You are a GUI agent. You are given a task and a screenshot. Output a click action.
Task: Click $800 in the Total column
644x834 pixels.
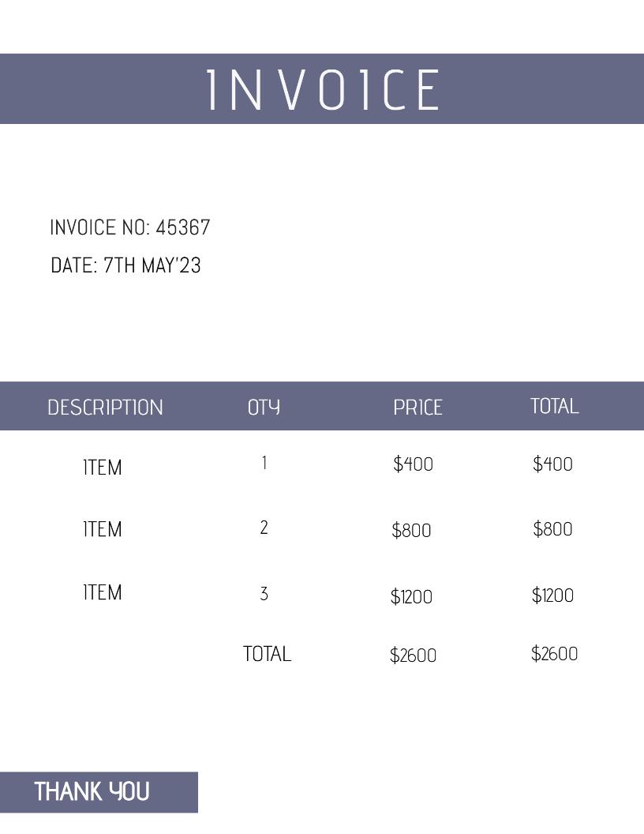click(x=552, y=529)
